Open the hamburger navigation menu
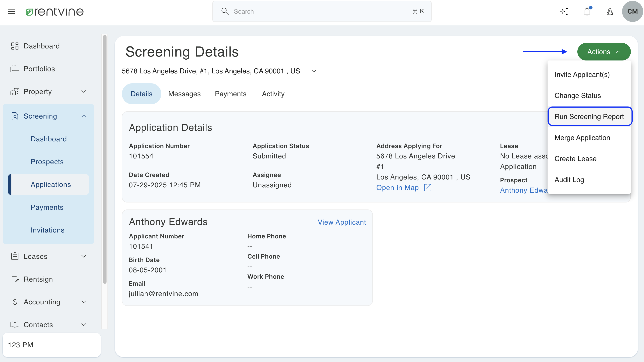Screen dimensions: 644x362 coord(11,11)
